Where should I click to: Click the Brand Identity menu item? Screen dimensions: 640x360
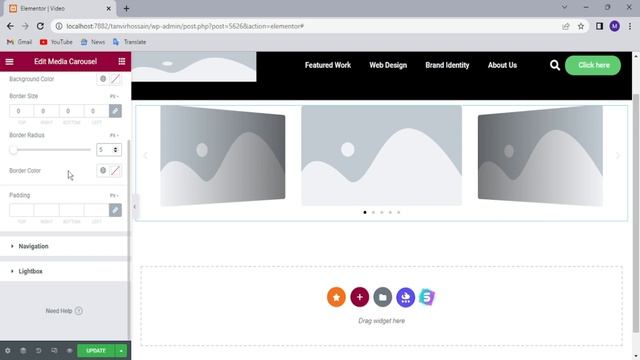[x=447, y=65]
